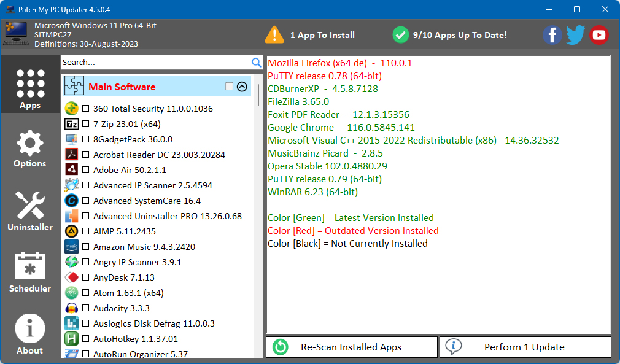The width and height of the screenshot is (620, 364).
Task: Click Perform 1 Update button
Action: [x=525, y=347]
